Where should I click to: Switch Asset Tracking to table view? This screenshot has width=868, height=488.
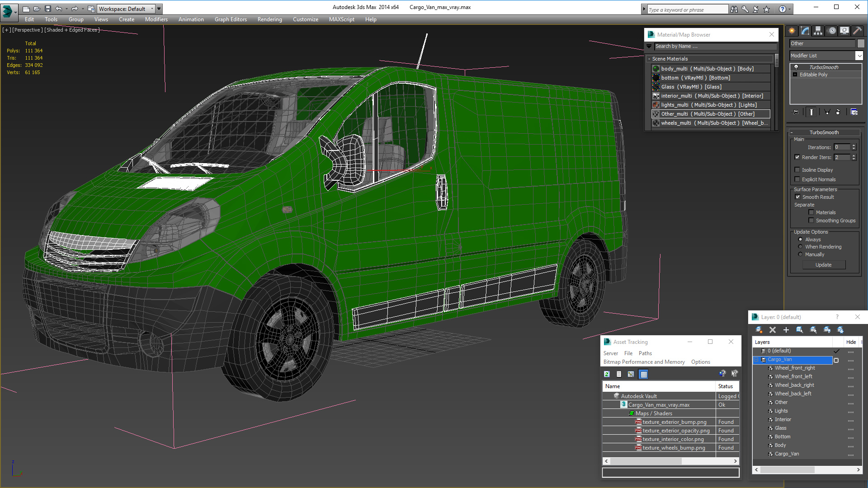(644, 374)
